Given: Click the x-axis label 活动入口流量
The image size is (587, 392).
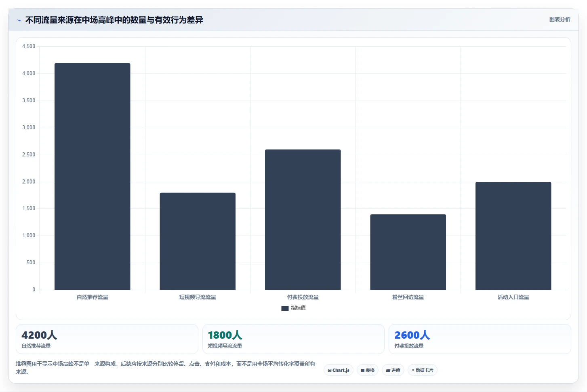Looking at the screenshot, I should (x=513, y=297).
